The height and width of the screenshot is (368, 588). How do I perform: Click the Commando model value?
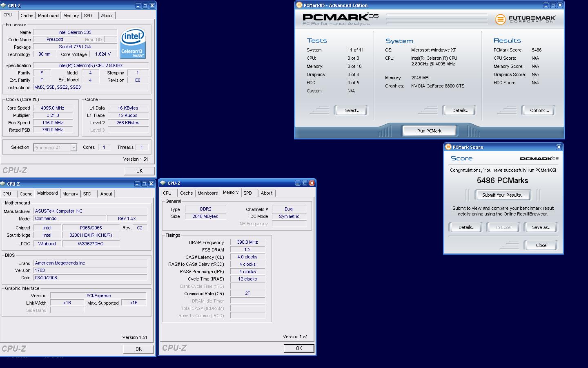(69, 219)
